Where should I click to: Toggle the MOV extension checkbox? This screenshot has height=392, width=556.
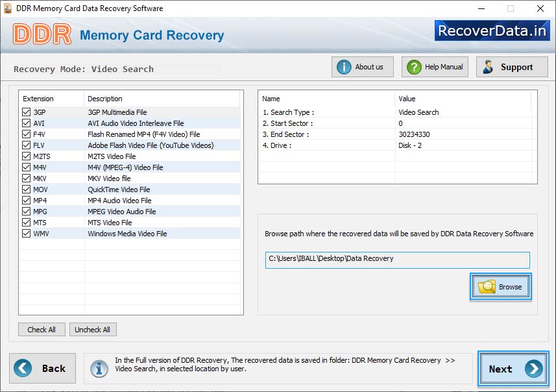[26, 189]
